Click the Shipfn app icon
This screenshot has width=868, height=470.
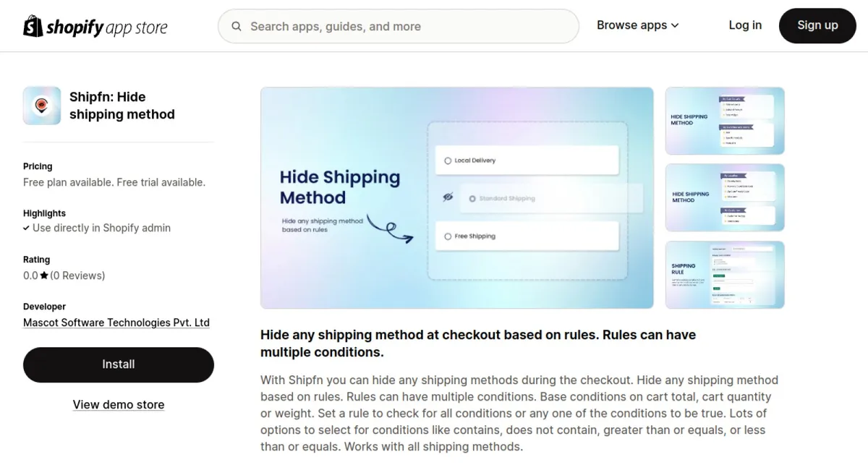pyautogui.click(x=41, y=105)
